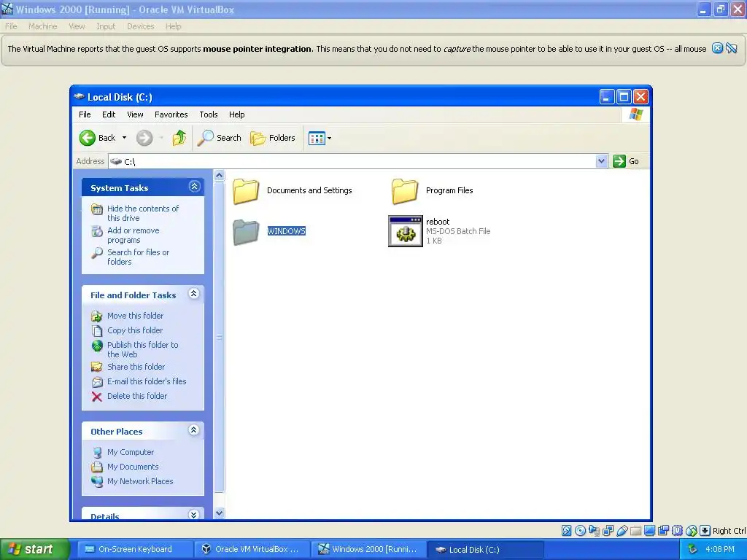The width and height of the screenshot is (747, 560).
Task: Open VirtualBox Input menu
Action: click(106, 27)
